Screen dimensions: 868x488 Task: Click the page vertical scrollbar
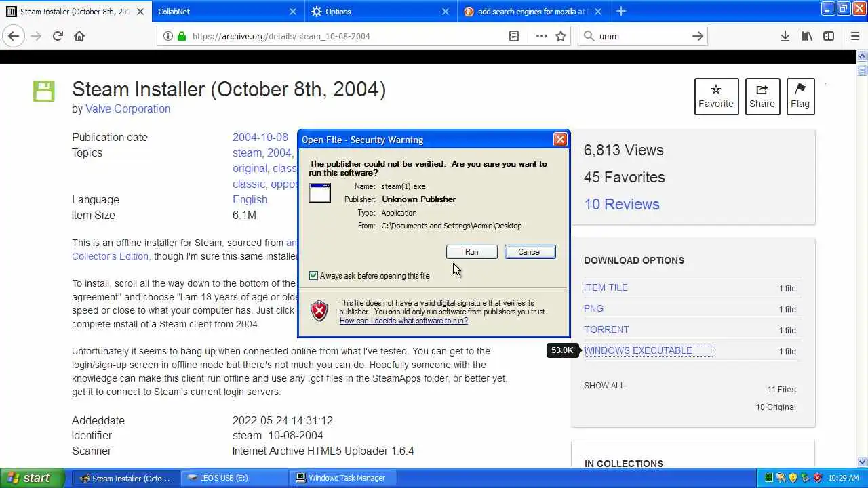(863, 258)
